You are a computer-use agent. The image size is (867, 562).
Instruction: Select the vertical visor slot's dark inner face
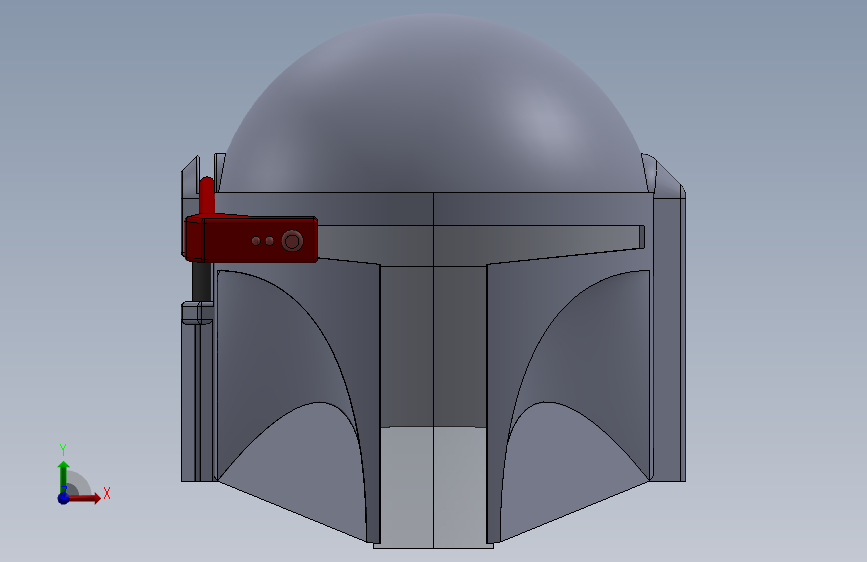point(433,347)
